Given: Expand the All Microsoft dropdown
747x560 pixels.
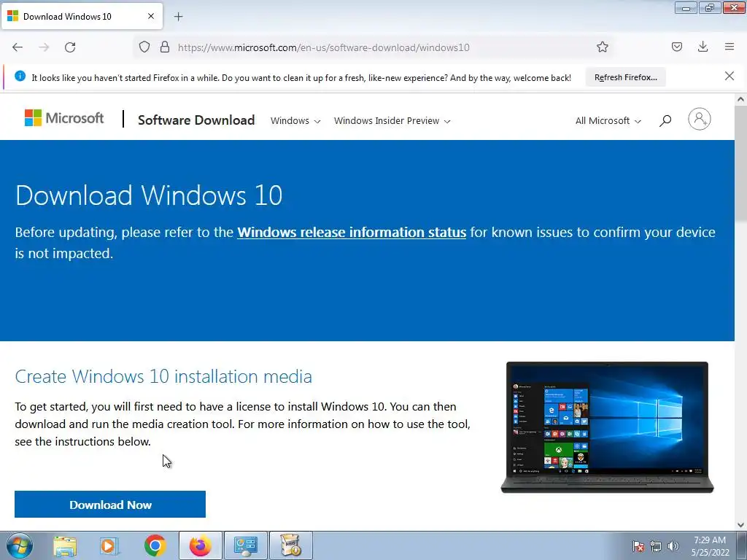Looking at the screenshot, I should (608, 121).
